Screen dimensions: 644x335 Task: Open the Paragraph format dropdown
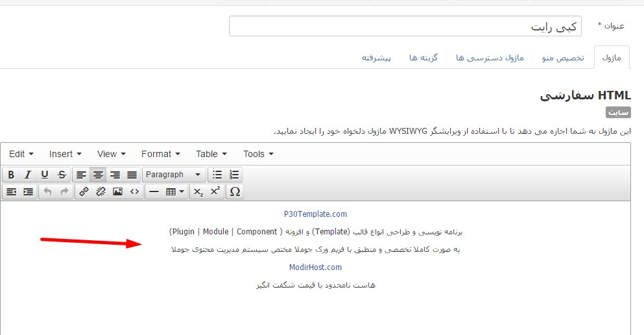point(173,175)
